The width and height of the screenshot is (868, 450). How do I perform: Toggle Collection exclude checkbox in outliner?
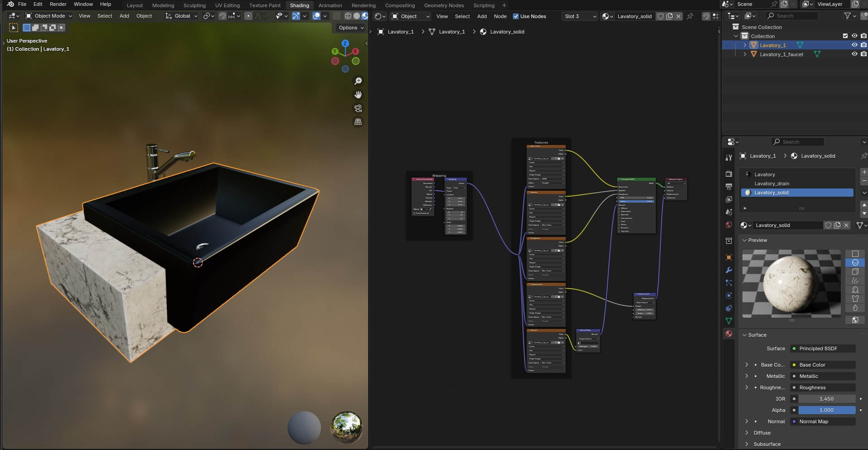click(845, 36)
